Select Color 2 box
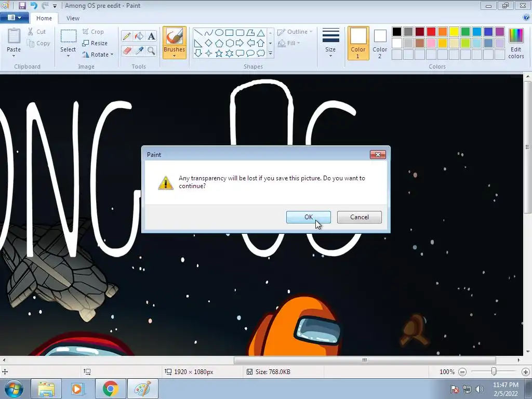 tap(380, 43)
